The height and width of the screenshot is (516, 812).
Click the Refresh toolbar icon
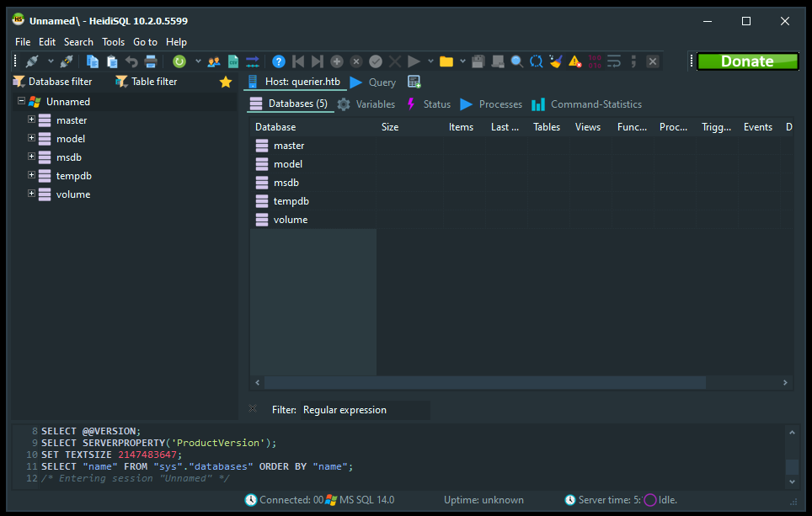[x=179, y=61]
